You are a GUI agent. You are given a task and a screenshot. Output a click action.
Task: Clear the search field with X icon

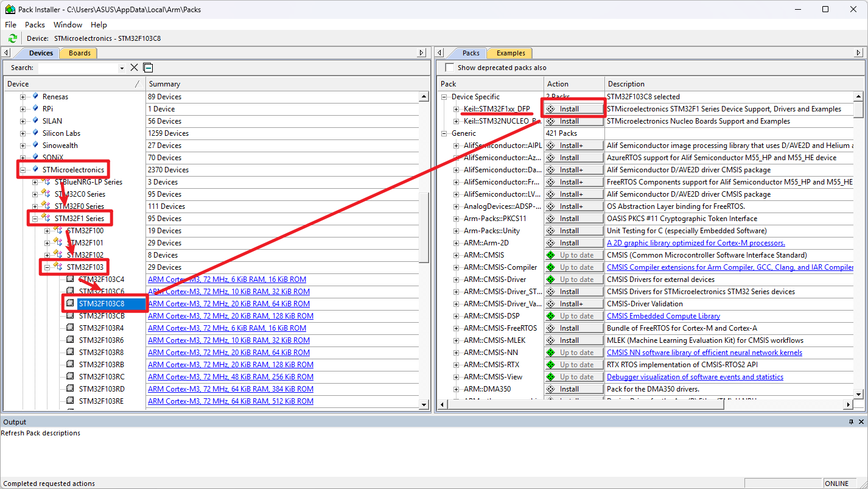[x=135, y=68]
